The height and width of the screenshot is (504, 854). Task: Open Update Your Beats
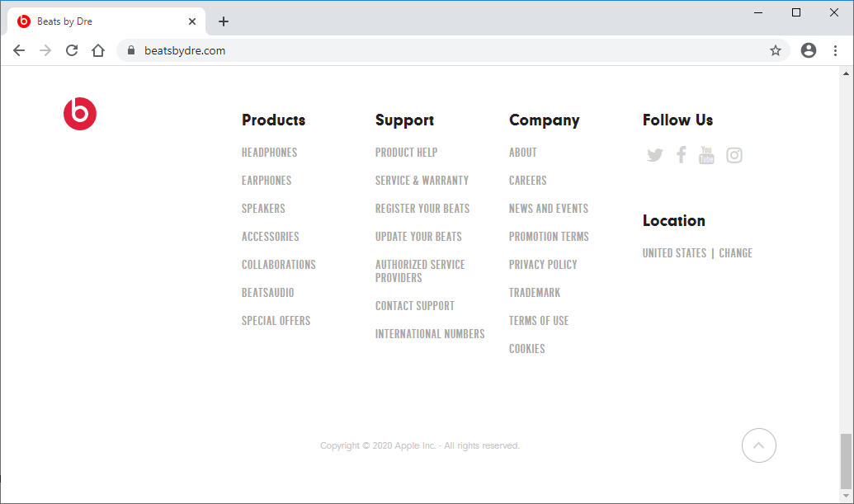418,236
